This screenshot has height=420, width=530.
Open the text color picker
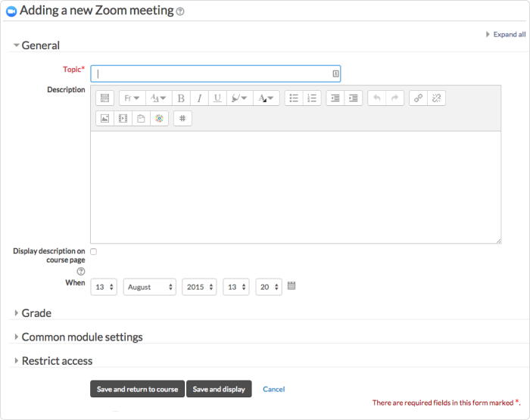(266, 98)
